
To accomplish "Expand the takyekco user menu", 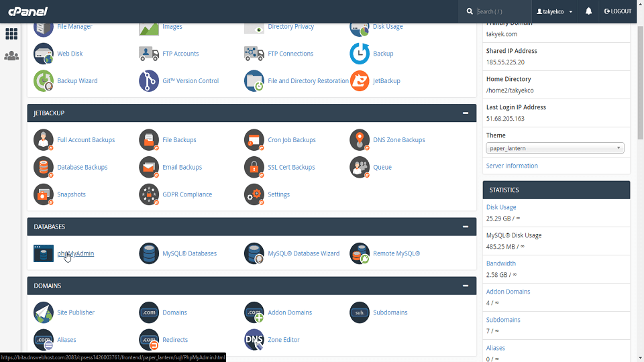I will tap(555, 11).
